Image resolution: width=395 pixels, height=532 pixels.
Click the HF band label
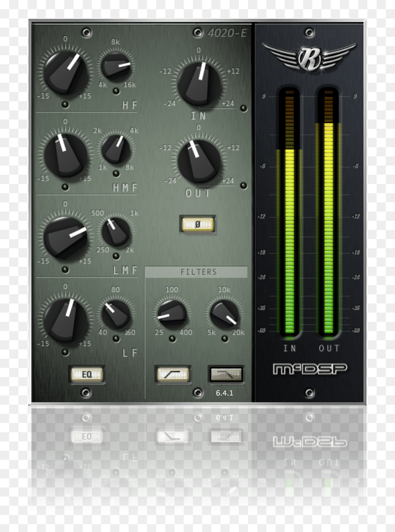click(x=130, y=105)
